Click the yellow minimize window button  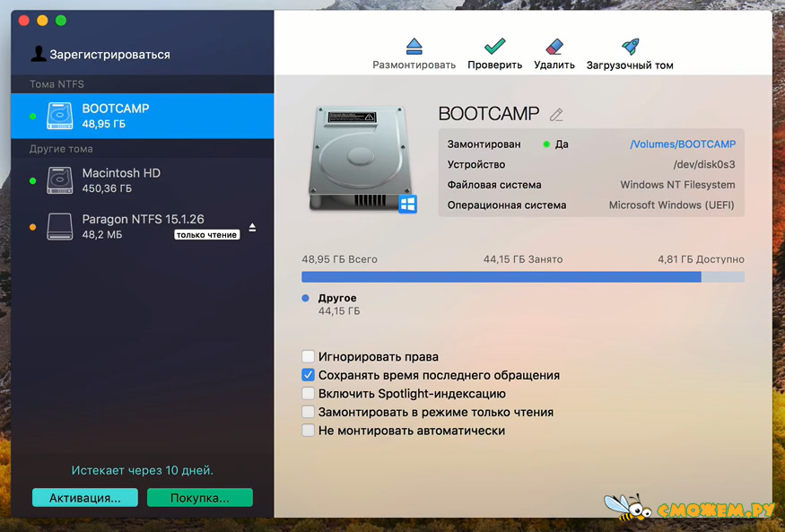42,21
